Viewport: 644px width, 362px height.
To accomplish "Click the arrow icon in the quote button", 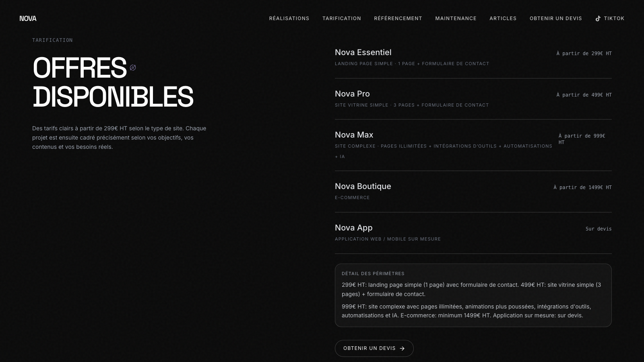I will pyautogui.click(x=402, y=349).
